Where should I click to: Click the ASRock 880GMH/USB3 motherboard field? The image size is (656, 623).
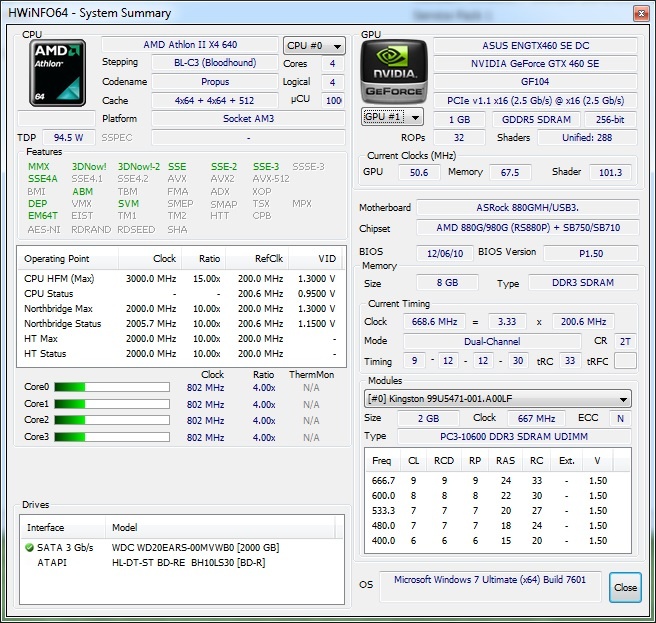click(528, 208)
